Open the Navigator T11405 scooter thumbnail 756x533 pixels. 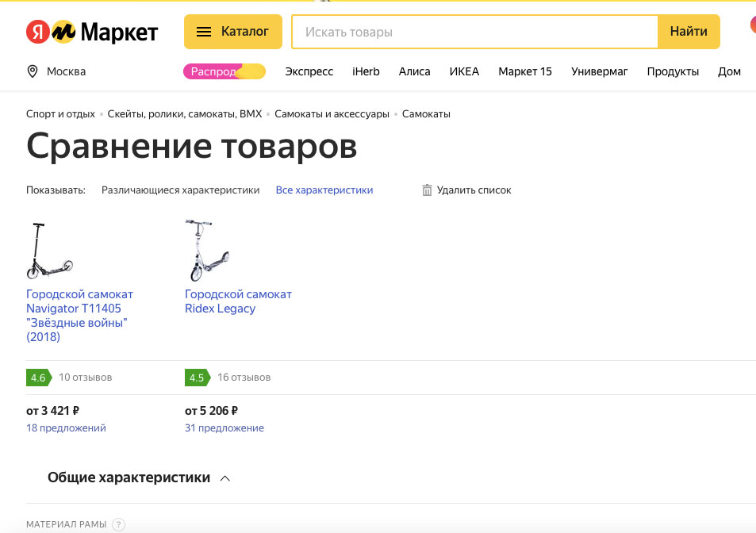[x=50, y=251]
